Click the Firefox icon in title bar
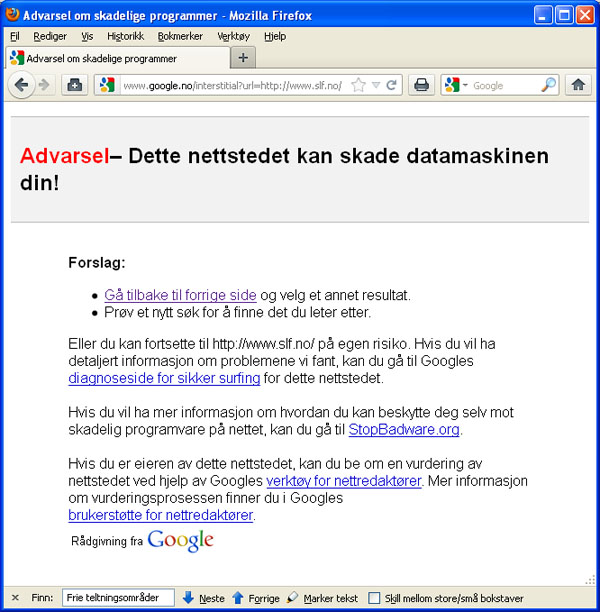 click(x=12, y=14)
